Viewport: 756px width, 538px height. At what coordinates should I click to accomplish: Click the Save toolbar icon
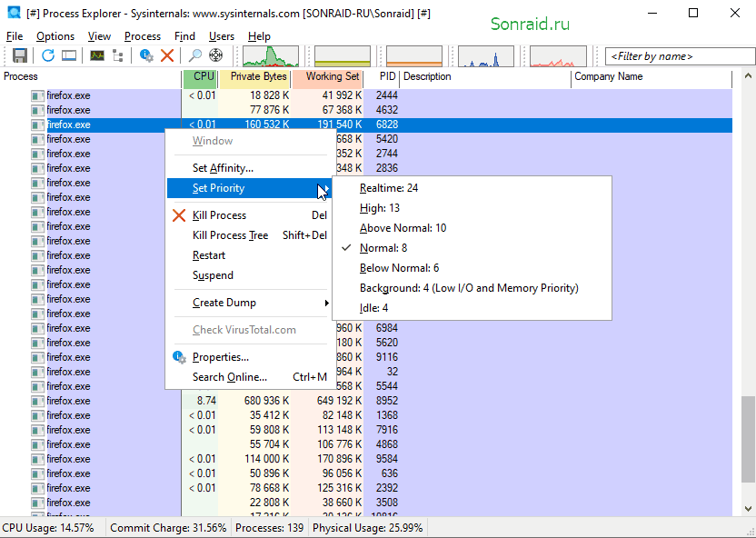coord(19,56)
